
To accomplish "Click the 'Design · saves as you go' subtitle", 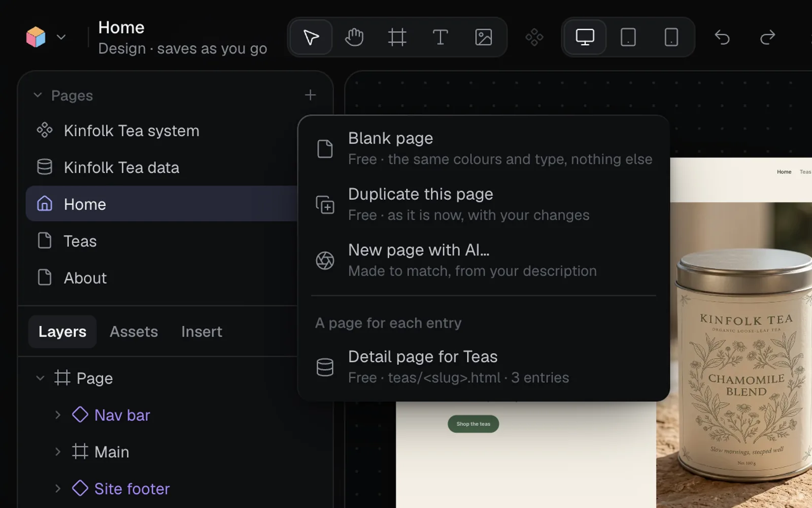I will (183, 48).
